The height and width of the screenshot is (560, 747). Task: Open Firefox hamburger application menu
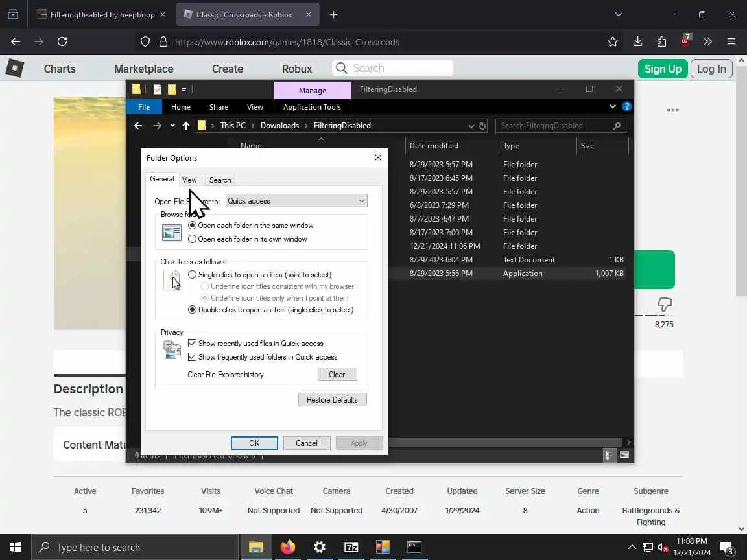[731, 42]
